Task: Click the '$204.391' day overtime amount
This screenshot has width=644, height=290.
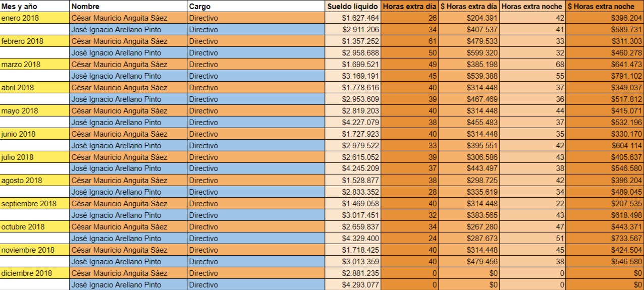Action: (469, 18)
